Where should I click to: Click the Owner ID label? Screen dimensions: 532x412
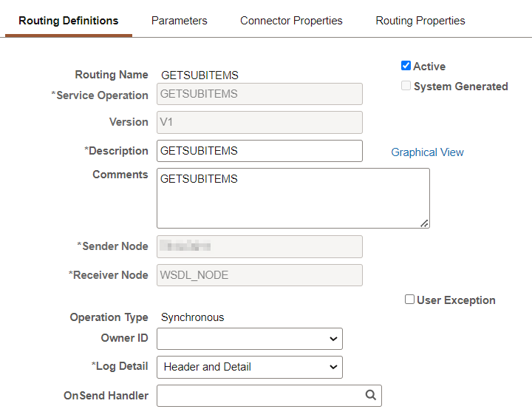tap(125, 338)
